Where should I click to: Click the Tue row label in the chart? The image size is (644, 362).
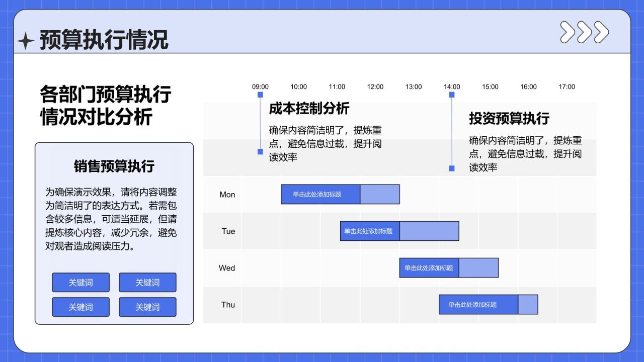pos(227,231)
